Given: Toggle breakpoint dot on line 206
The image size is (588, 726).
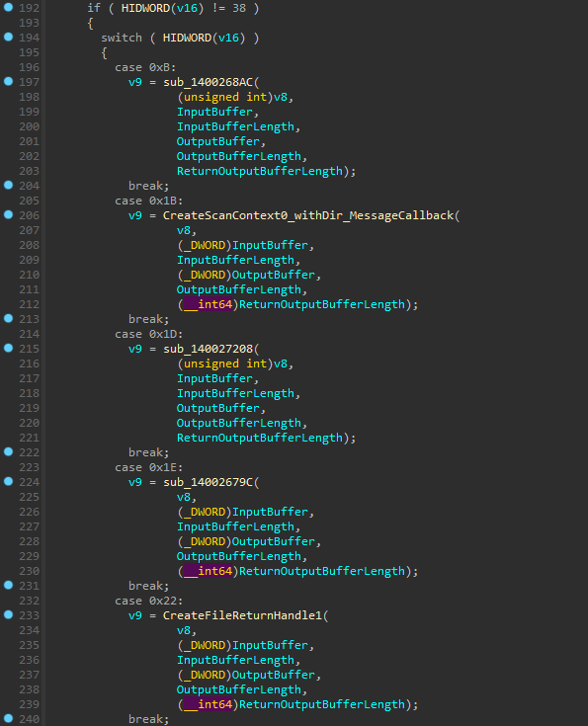Looking at the screenshot, I should pos(8,215).
